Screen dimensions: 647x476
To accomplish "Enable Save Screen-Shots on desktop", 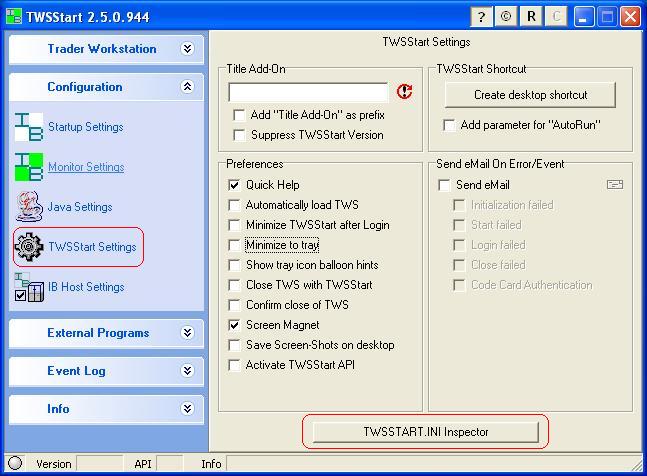I will pyautogui.click(x=234, y=345).
